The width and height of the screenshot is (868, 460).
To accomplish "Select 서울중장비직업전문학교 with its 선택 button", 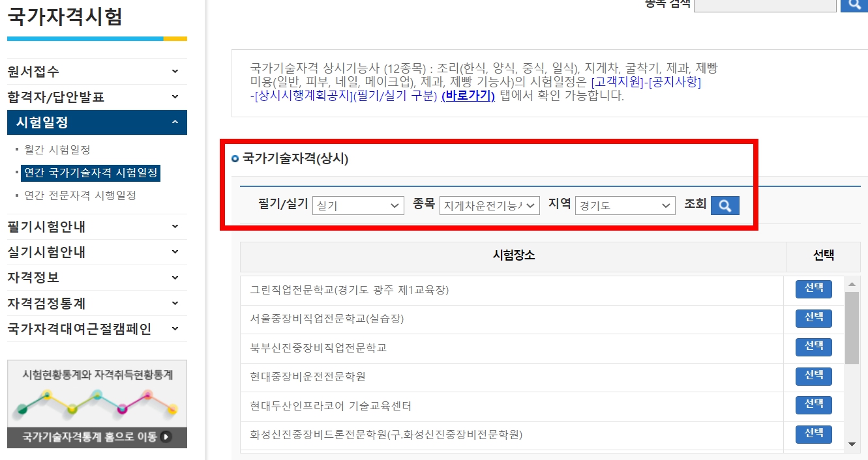I will [814, 318].
